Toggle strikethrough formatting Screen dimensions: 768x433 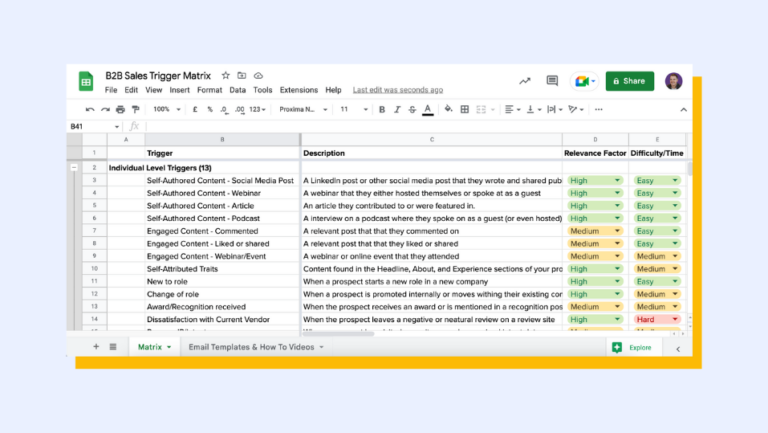coord(412,109)
